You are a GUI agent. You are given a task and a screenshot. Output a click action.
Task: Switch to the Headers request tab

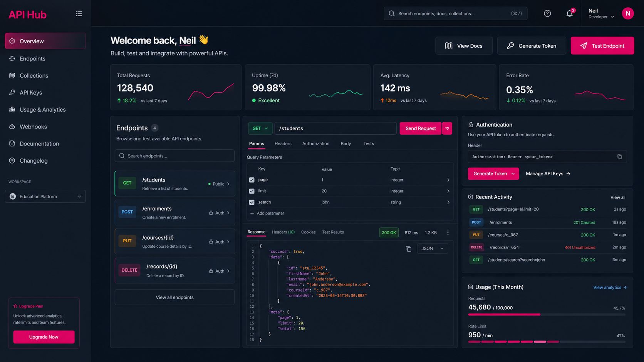click(283, 143)
